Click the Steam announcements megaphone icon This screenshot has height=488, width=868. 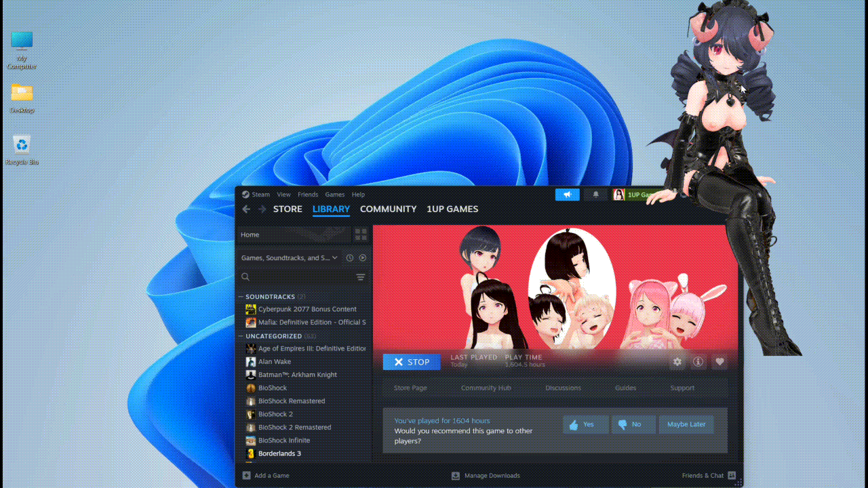(x=568, y=195)
